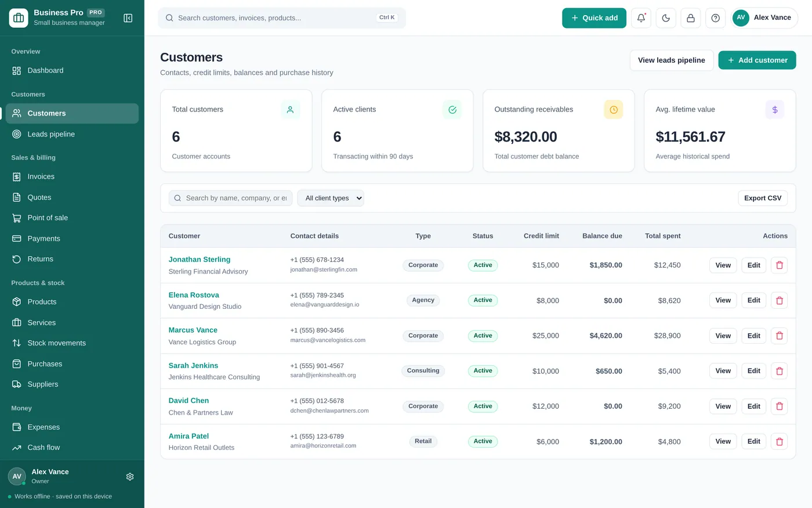Delete David Chen with trash icon

pyautogui.click(x=780, y=406)
